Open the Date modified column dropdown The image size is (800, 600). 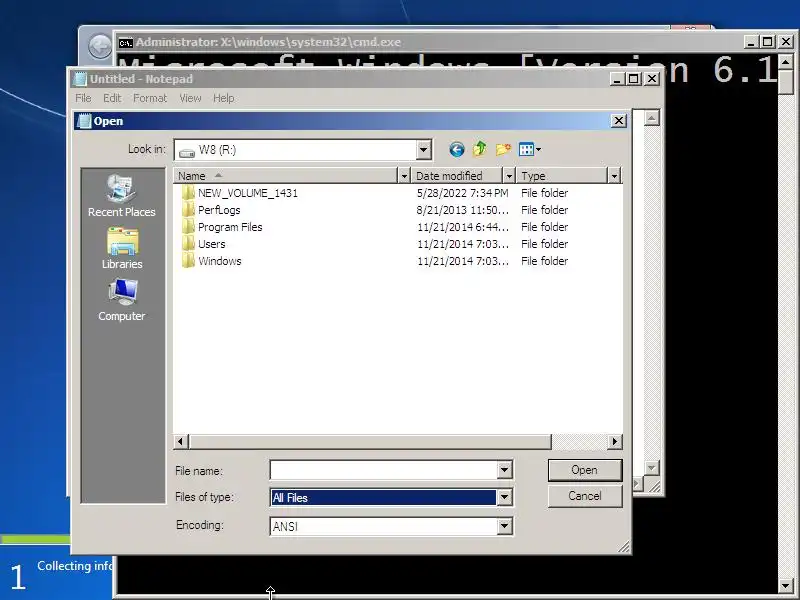[509, 176]
